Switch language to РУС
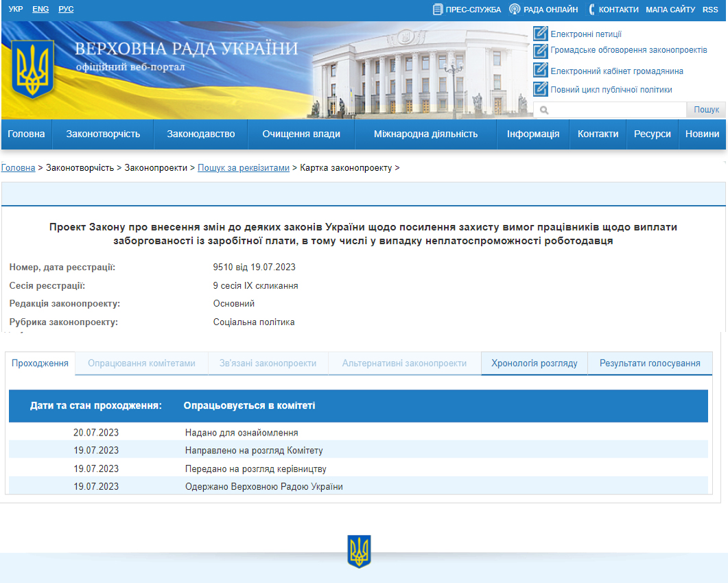The image size is (728, 583). click(x=66, y=9)
